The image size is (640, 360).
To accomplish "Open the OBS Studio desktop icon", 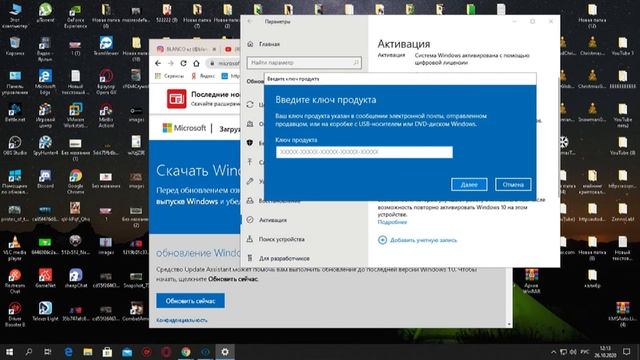I will [x=15, y=146].
